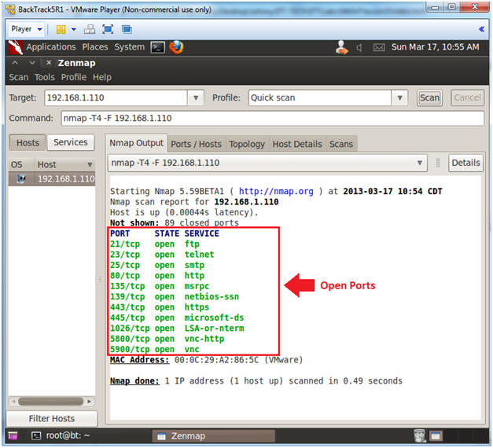
Task: Expand the Target dropdown arrow
Action: 196,97
